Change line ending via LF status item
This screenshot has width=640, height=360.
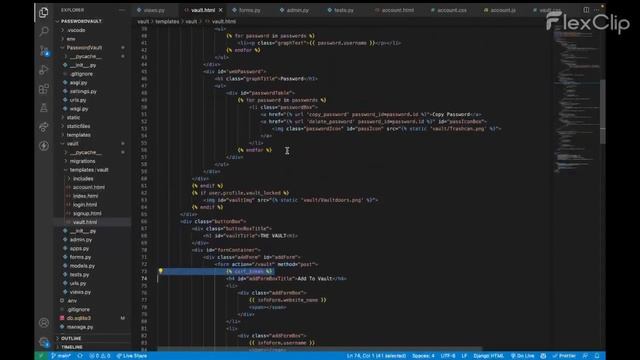click(x=464, y=356)
